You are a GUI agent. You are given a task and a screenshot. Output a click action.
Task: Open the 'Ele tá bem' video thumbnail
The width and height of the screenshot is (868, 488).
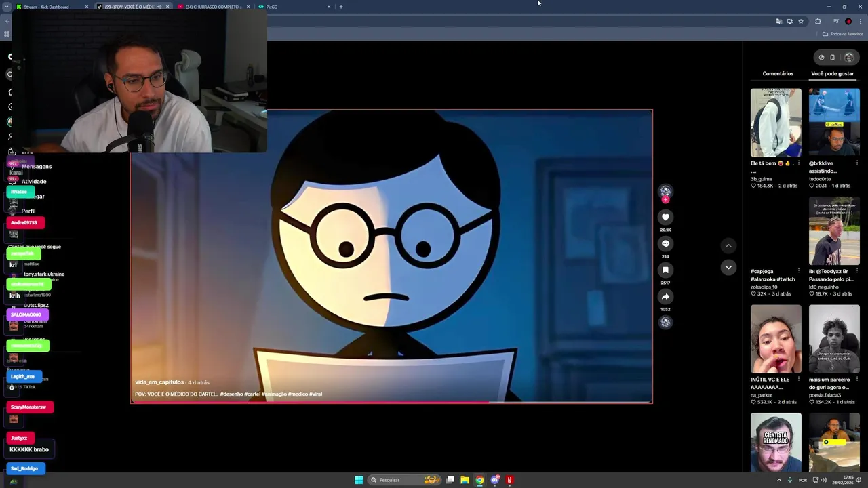click(x=776, y=123)
